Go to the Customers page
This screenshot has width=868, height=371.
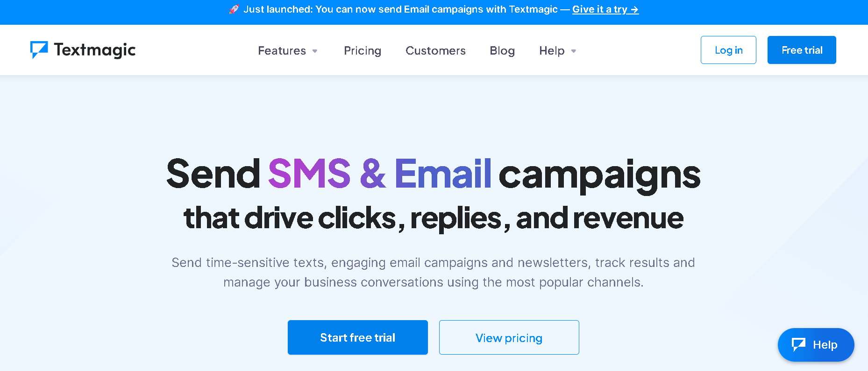[435, 50]
